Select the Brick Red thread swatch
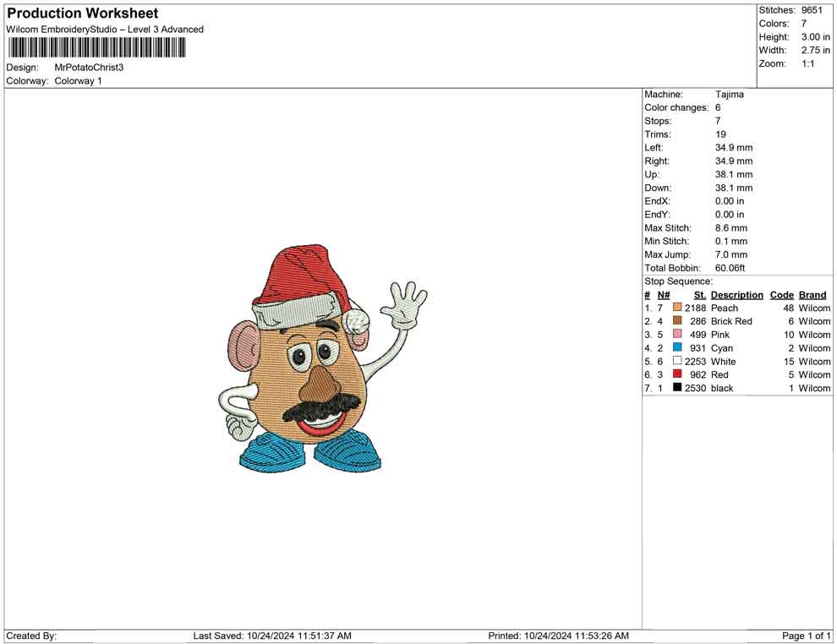 click(677, 321)
